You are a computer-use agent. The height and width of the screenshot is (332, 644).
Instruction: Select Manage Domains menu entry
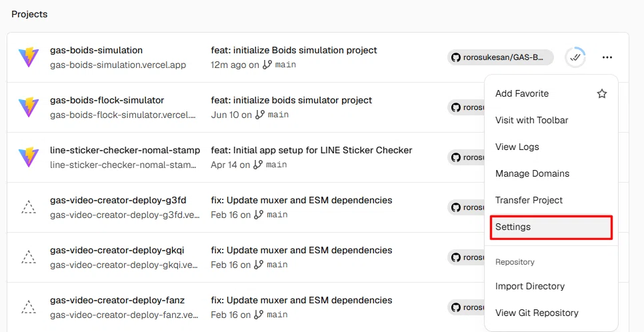551,173
